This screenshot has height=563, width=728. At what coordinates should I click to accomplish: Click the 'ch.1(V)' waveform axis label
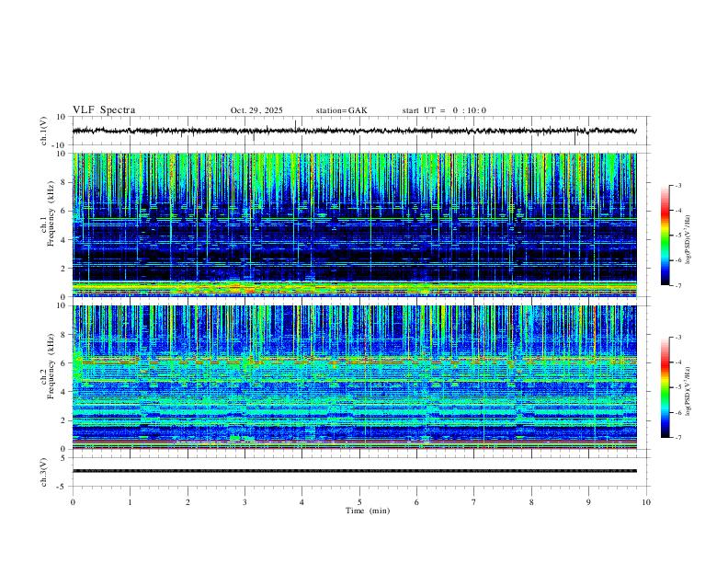click(44, 131)
